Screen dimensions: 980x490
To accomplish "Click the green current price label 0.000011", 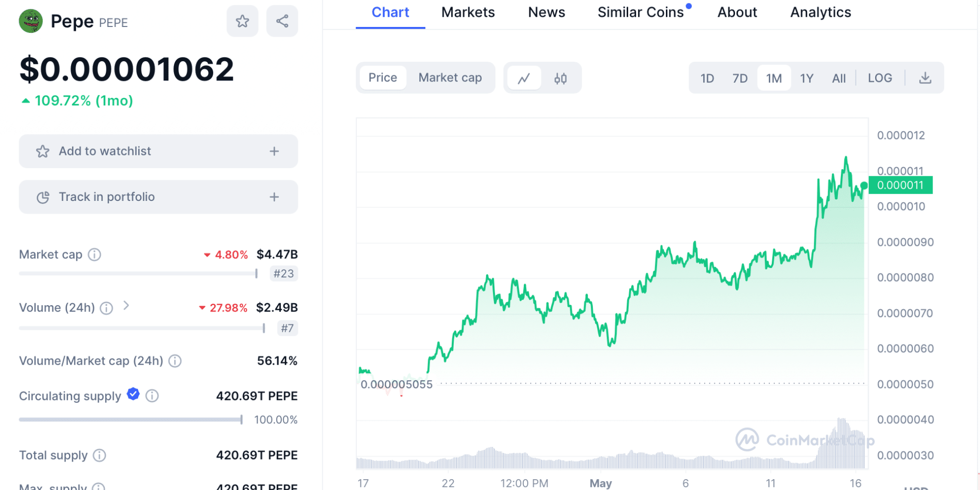I will tap(901, 185).
